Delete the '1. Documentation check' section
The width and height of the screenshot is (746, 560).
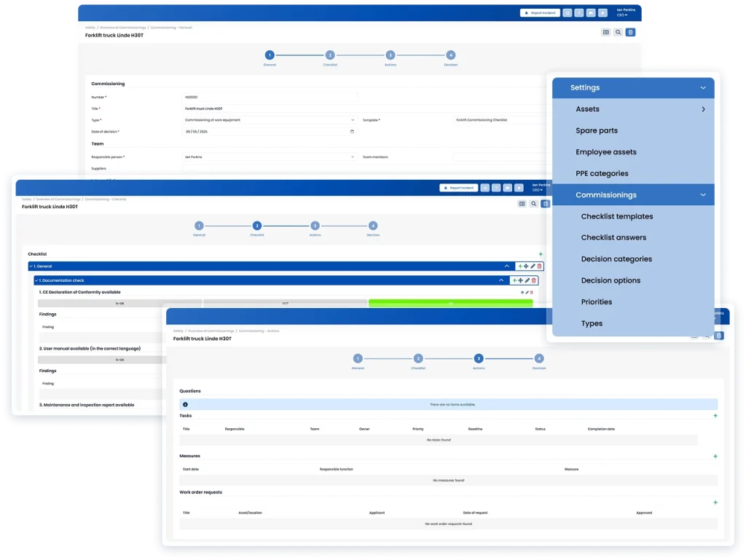pos(533,280)
